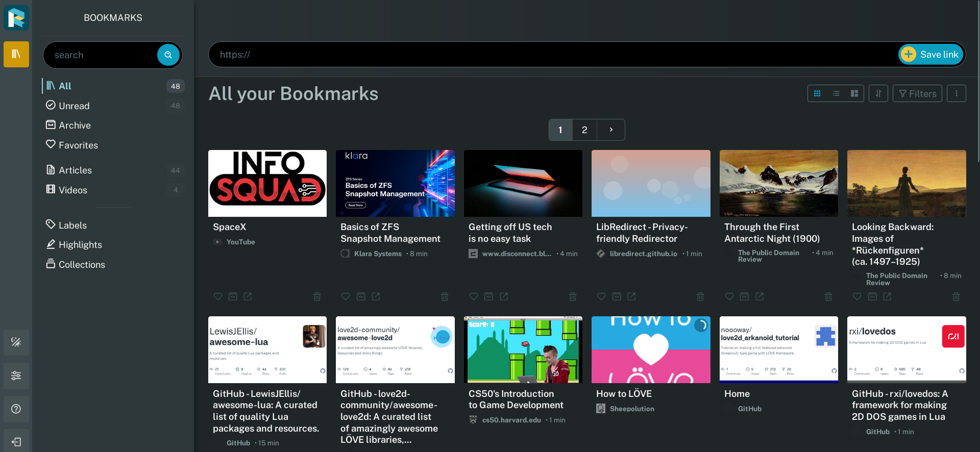Click the search magnifier button
Screen dimensions: 980x452
pos(168,55)
